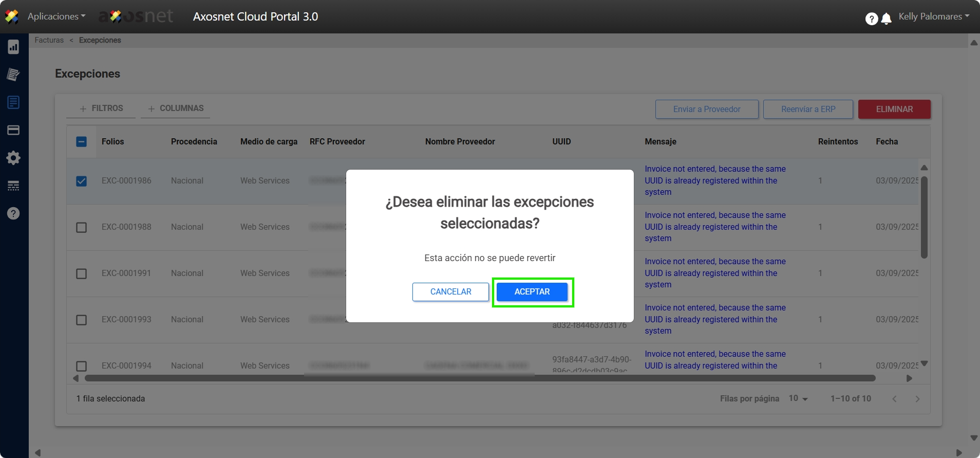Select the EXC-0001988 row checkbox
This screenshot has width=980, height=458.
[81, 227]
